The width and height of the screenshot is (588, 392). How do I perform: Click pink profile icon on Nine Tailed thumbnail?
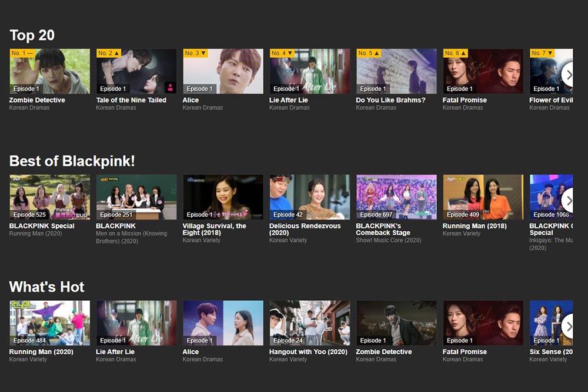click(171, 88)
